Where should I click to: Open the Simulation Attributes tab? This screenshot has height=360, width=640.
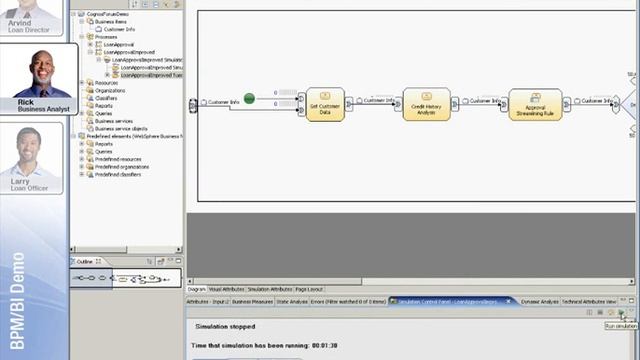(x=270, y=289)
